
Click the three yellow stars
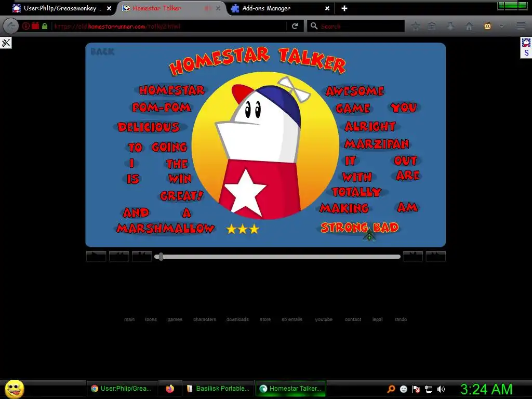243,229
